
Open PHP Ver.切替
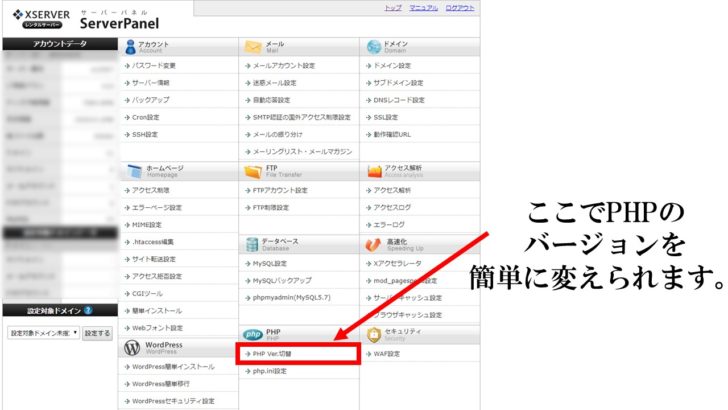pos(272,354)
